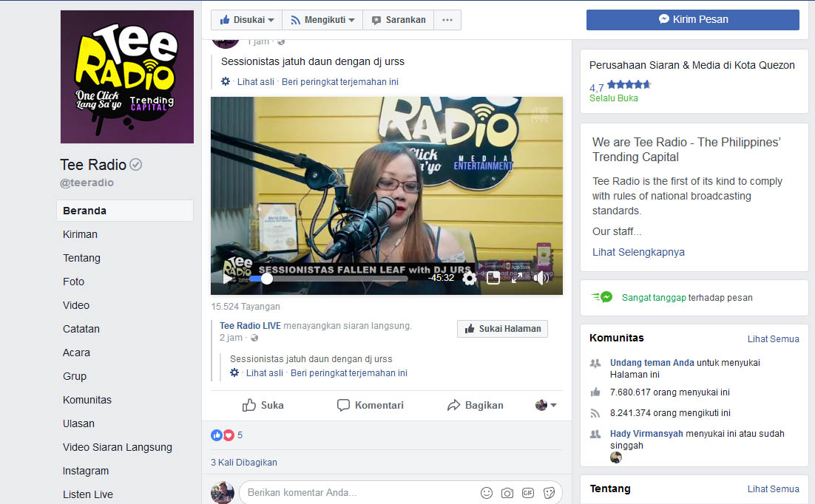Mute the video with the speaker icon

tap(542, 278)
